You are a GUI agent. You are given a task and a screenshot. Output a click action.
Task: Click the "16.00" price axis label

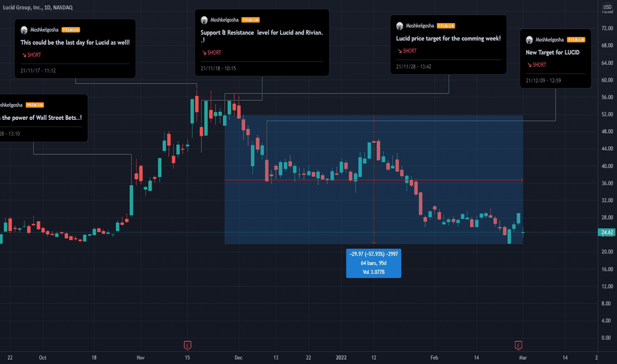607,269
